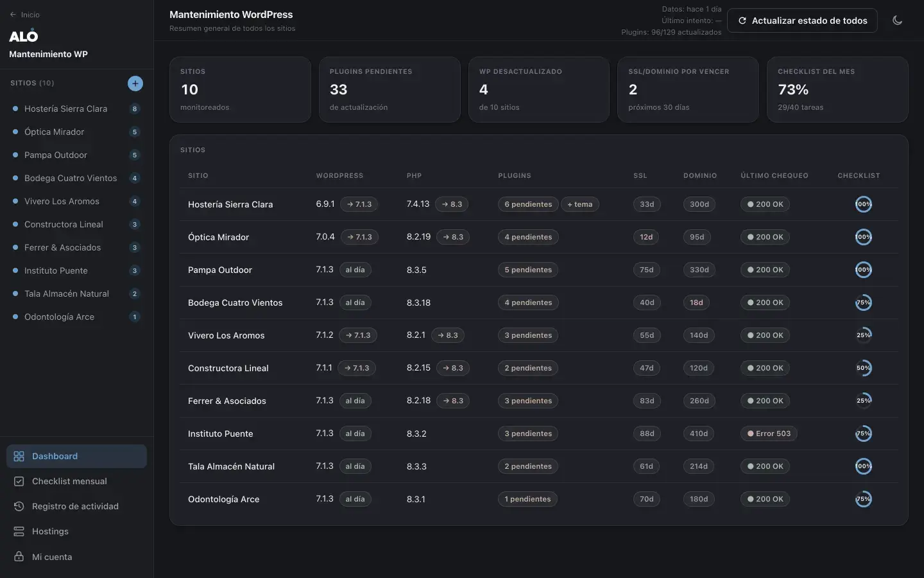Screen dimensions: 924x578
Task: Select Odontología Arce in sidebar
Action: click(76, 317)
